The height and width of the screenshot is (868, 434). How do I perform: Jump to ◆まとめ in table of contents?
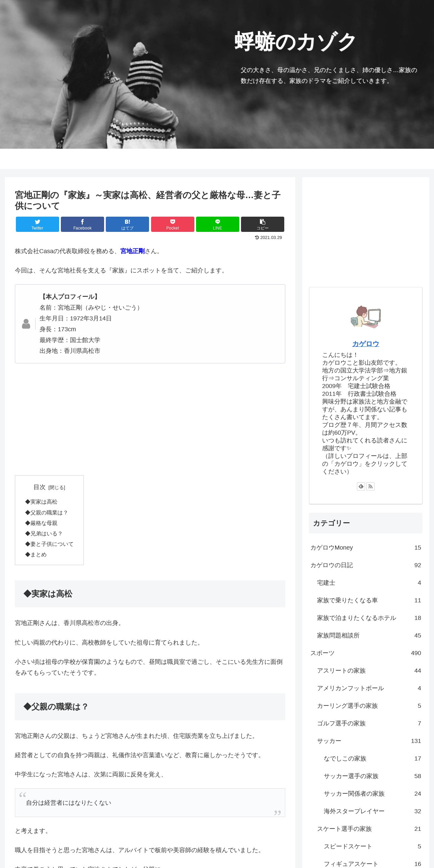tap(36, 555)
